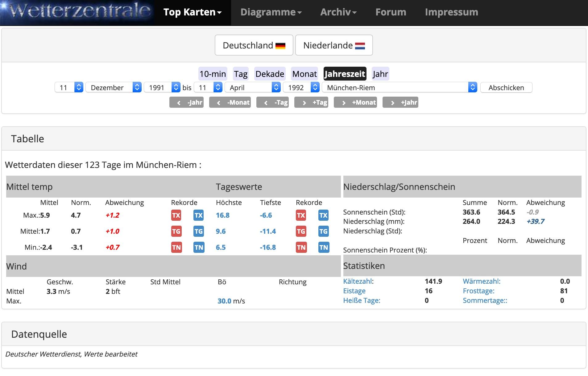The image size is (588, 376).
Task: Click blue TG badge in Tageswerte Rekorde column
Action: pos(323,231)
